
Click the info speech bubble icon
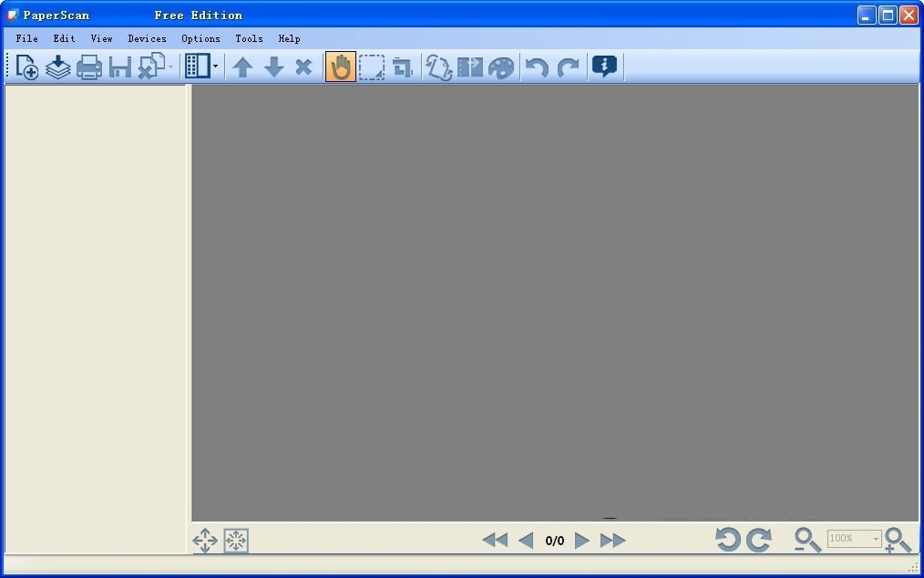[x=604, y=66]
